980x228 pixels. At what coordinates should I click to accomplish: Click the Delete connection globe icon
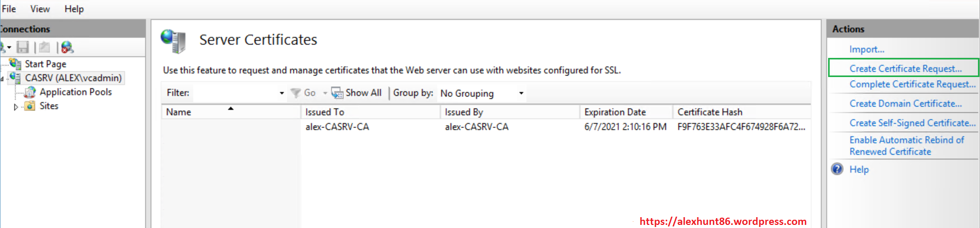(67, 48)
